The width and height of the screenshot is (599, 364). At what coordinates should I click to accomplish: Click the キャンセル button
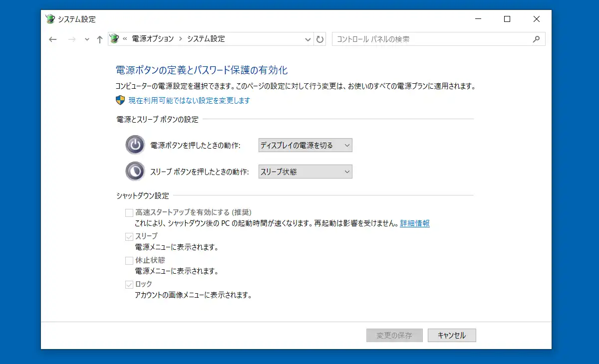click(x=452, y=335)
